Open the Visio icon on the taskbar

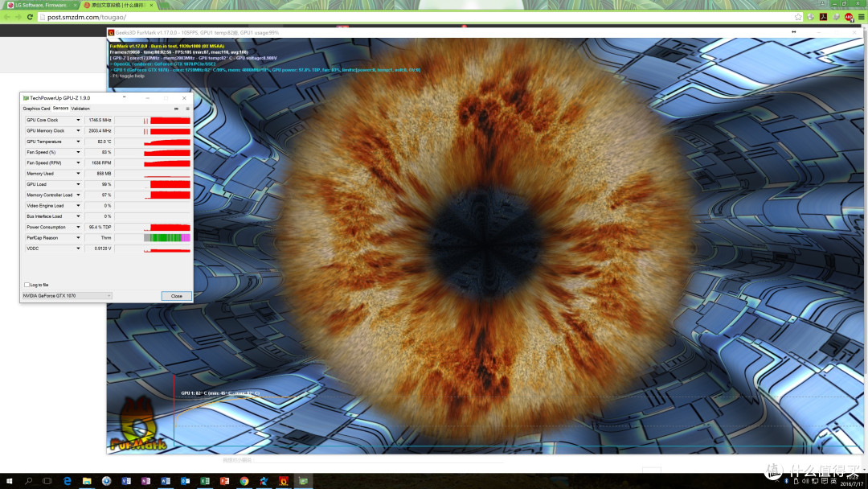[126, 481]
